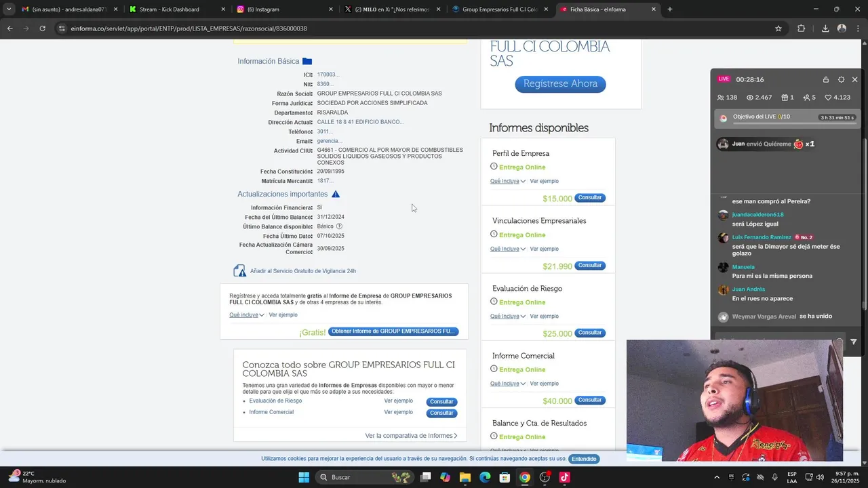Open Añadir al Servicio Gratuito de Vigilancia link
Screen dimensions: 868x488
[x=303, y=271]
